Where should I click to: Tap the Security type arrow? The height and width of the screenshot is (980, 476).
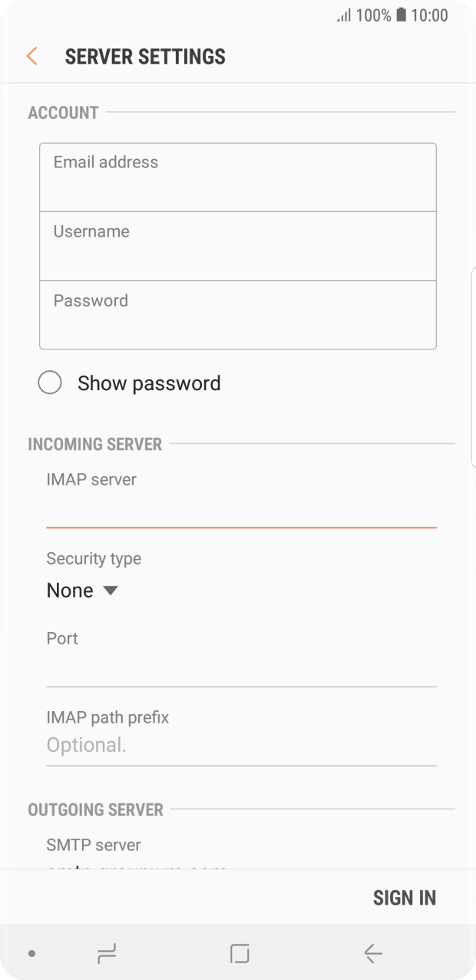[109, 590]
